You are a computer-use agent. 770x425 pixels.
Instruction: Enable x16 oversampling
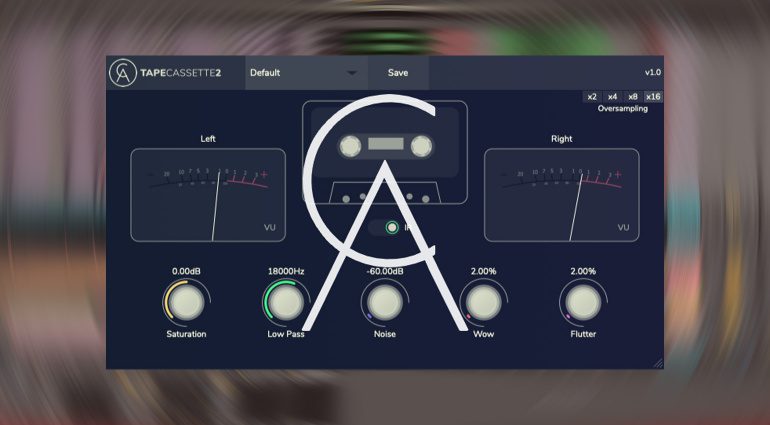[x=653, y=96]
